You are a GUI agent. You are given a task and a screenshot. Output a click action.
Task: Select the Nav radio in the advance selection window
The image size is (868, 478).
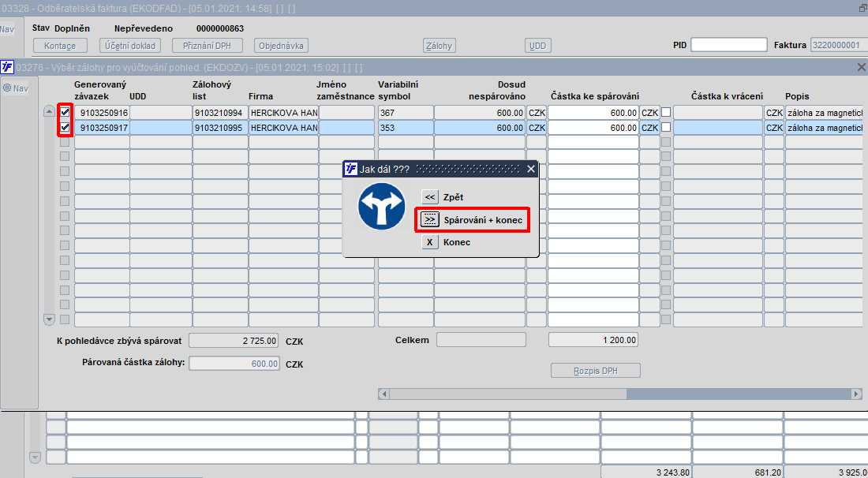point(7,88)
